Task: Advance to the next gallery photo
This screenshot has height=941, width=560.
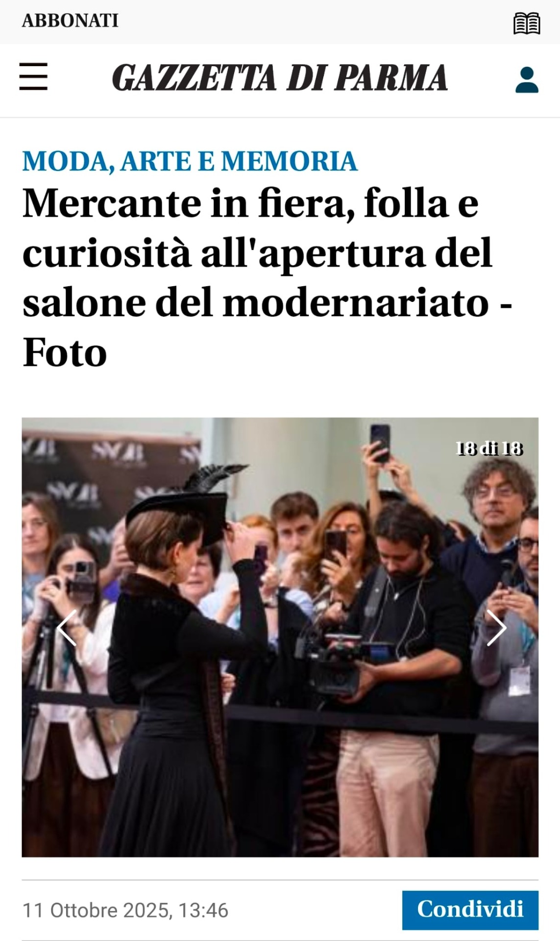Action: [496, 628]
